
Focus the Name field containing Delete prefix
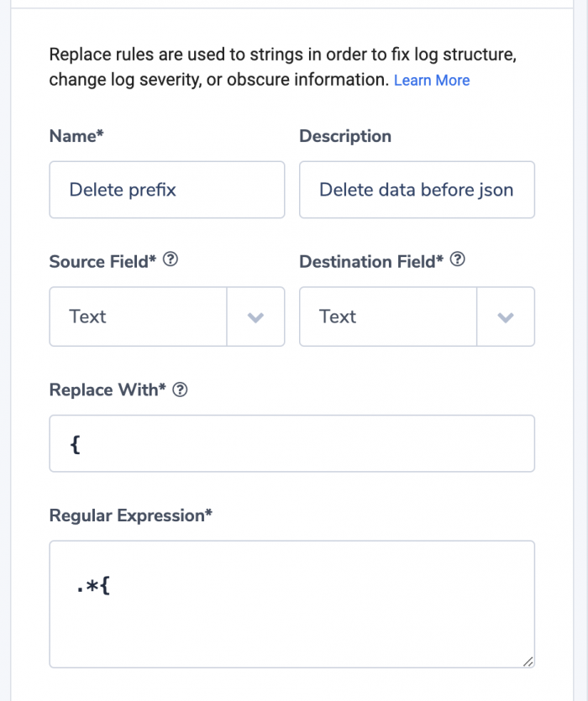coord(167,190)
